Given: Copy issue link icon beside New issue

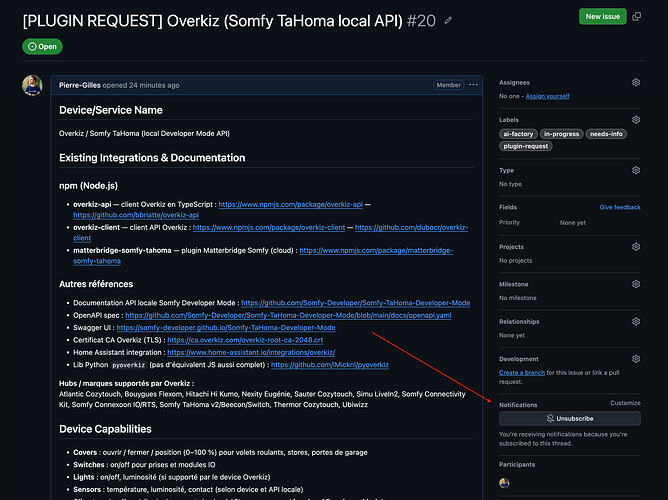Looking at the screenshot, I should click(636, 17).
